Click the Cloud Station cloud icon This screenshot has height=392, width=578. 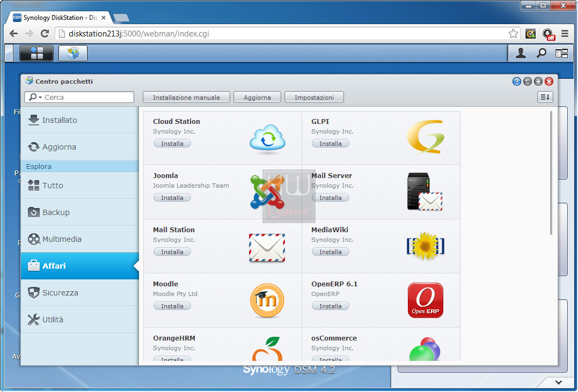(267, 138)
